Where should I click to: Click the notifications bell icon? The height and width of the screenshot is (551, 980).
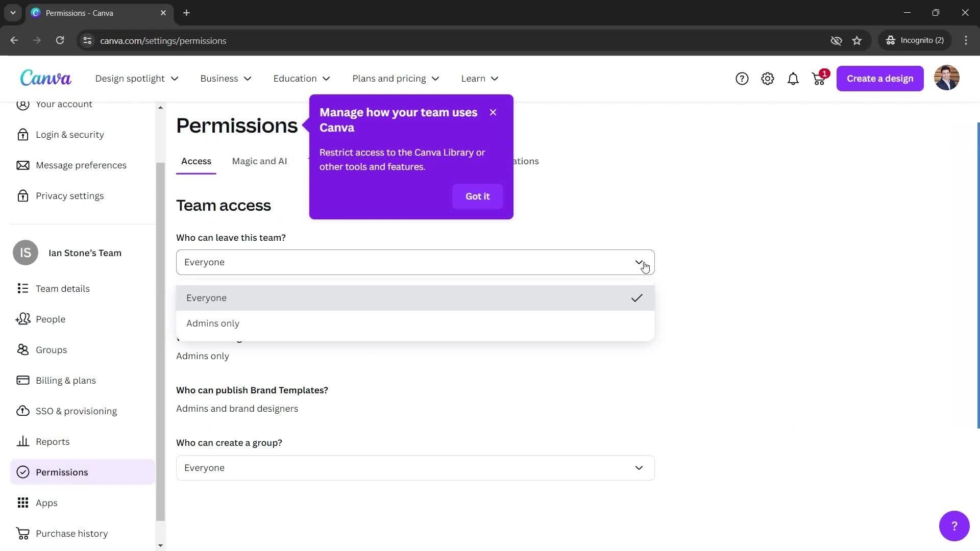click(794, 78)
